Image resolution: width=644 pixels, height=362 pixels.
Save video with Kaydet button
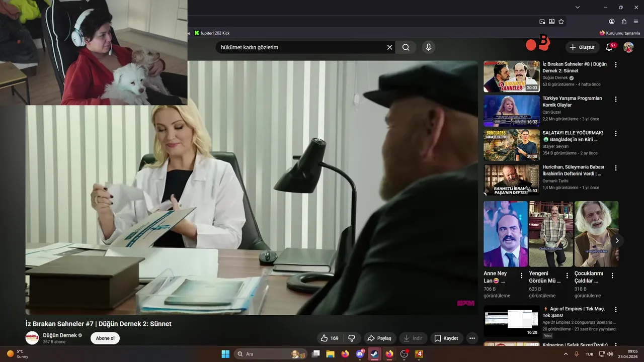[446, 338]
